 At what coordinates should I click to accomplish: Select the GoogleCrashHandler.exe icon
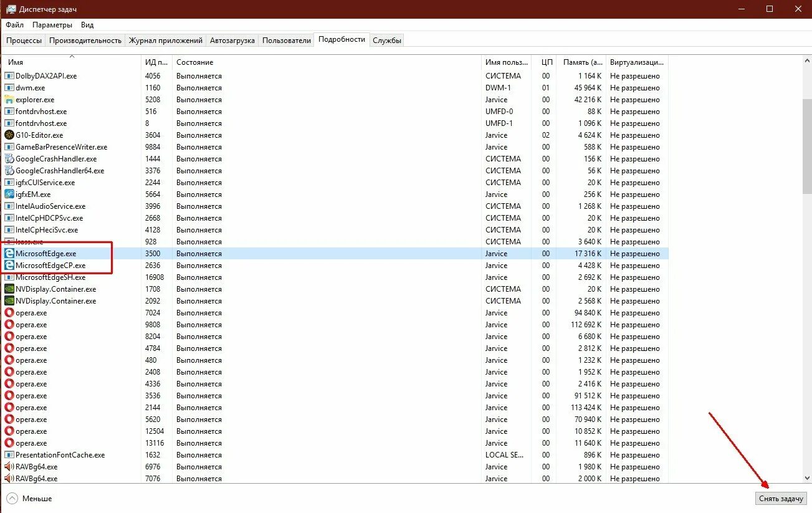(x=9, y=159)
